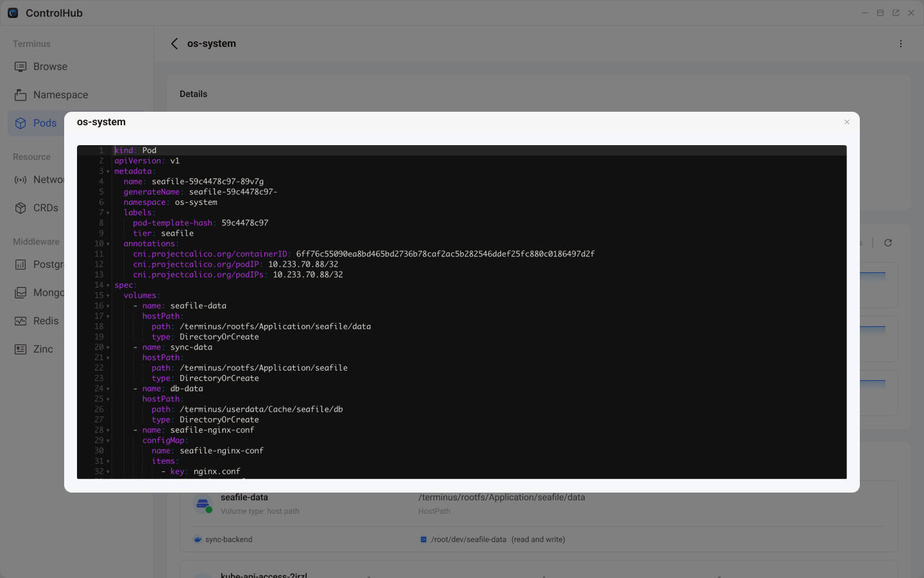The height and width of the screenshot is (578, 924).
Task: Click the seafile-data volume icon below dialog
Action: [x=203, y=504]
